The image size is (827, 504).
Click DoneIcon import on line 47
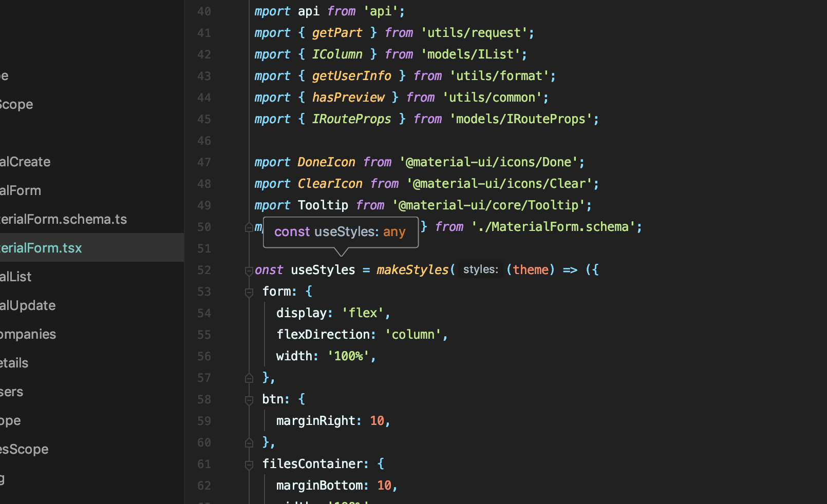pyautogui.click(x=327, y=162)
